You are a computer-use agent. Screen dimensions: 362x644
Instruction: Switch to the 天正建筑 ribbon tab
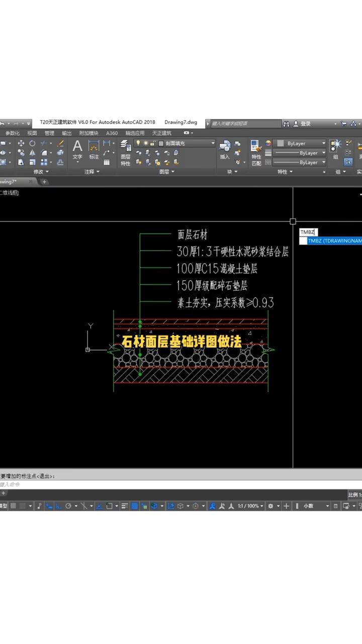pos(161,133)
